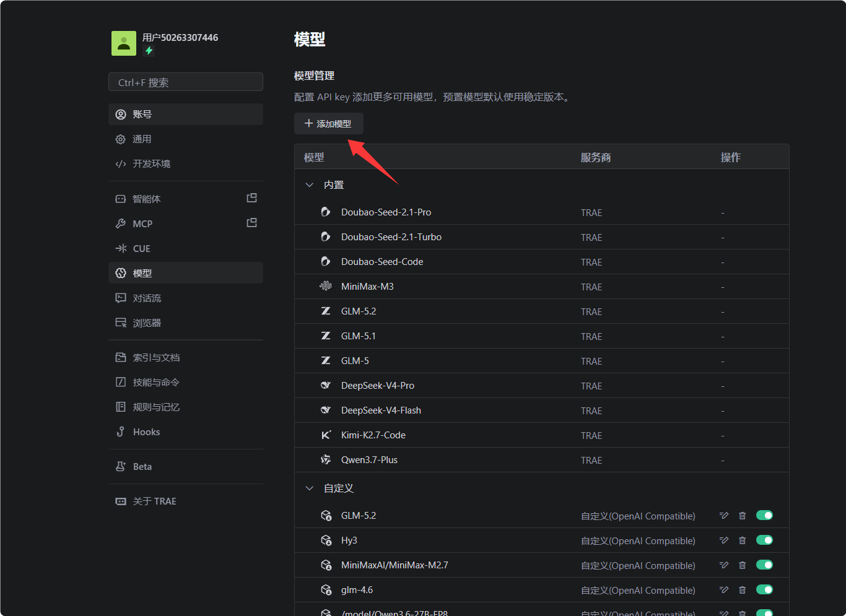846x616 pixels.
Task: Click the cube icon beside glm-4.6
Action: click(326, 590)
